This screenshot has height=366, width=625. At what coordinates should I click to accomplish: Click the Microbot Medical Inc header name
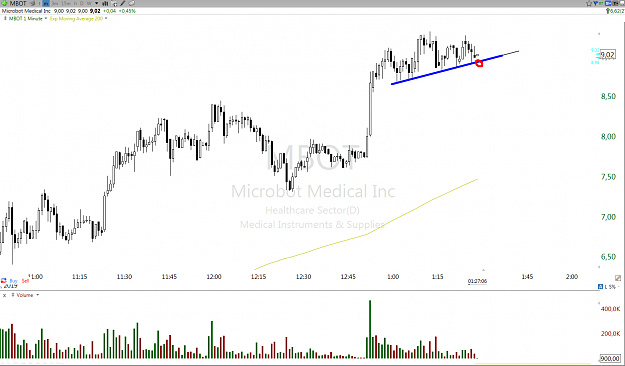coord(26,11)
